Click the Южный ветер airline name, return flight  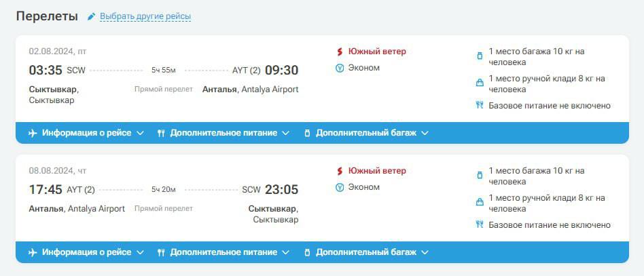[x=377, y=171]
